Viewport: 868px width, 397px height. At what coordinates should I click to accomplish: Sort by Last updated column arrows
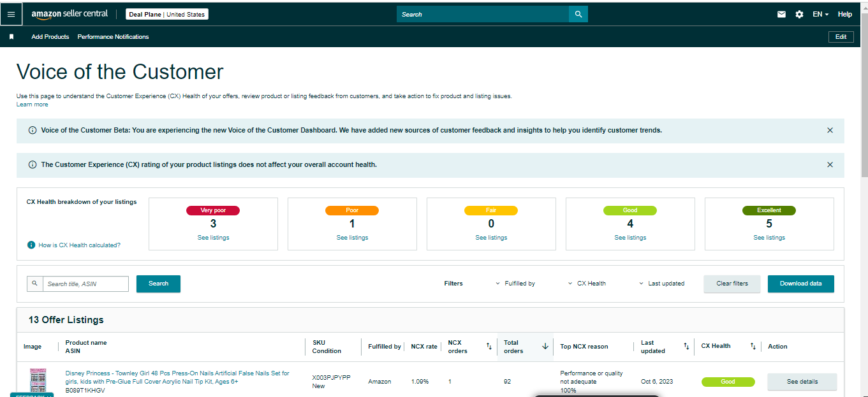click(686, 346)
